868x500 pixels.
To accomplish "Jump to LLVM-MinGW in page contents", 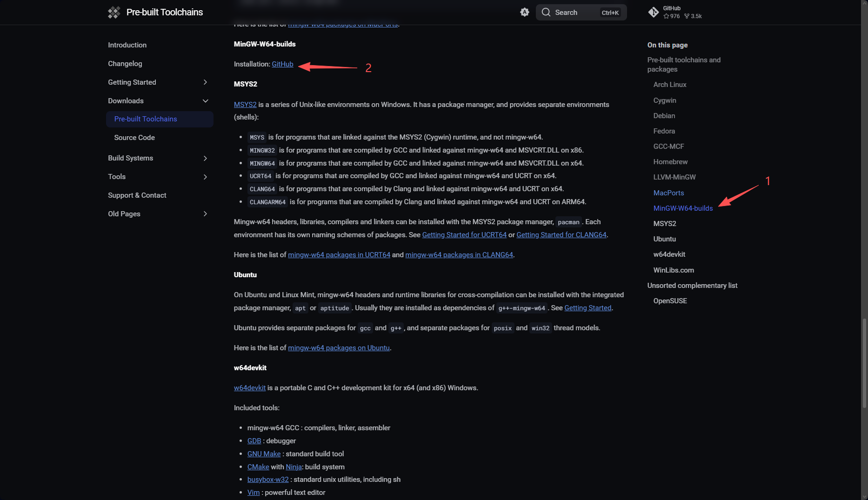I will pyautogui.click(x=674, y=177).
